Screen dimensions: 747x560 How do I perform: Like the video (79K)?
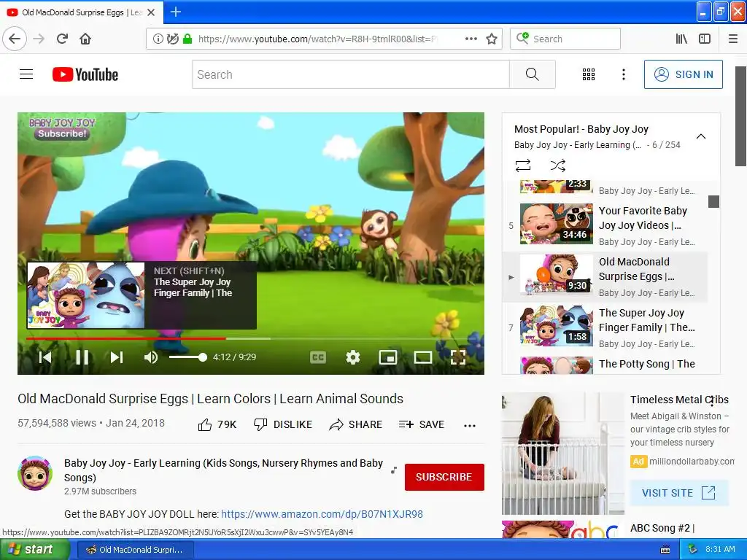point(217,424)
